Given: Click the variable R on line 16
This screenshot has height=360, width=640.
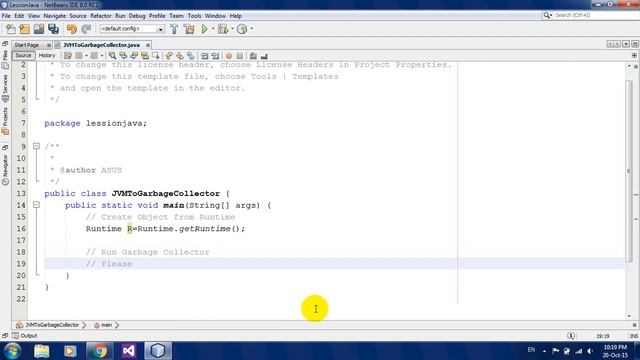Looking at the screenshot, I should (x=130, y=229).
